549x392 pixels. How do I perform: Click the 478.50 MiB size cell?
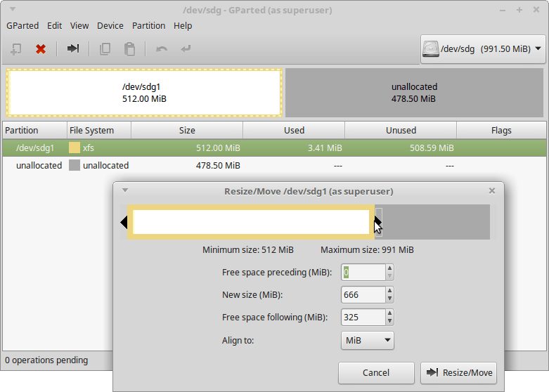pos(218,165)
